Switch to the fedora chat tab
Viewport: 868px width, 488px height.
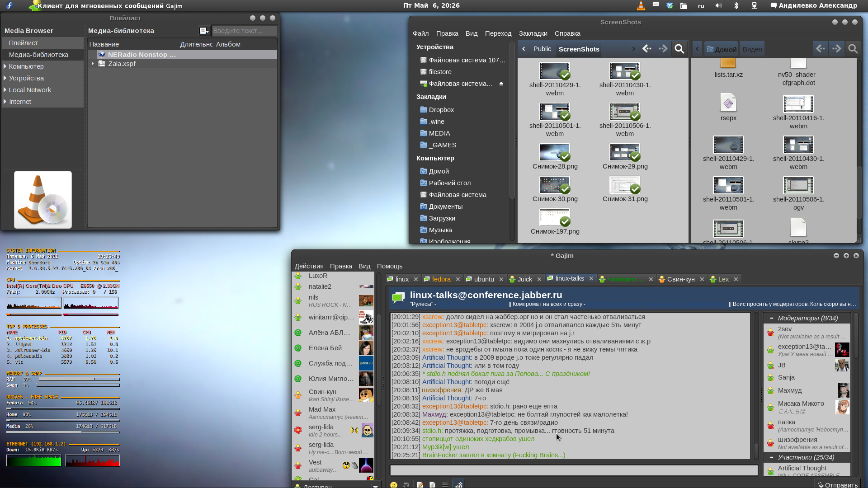441,279
